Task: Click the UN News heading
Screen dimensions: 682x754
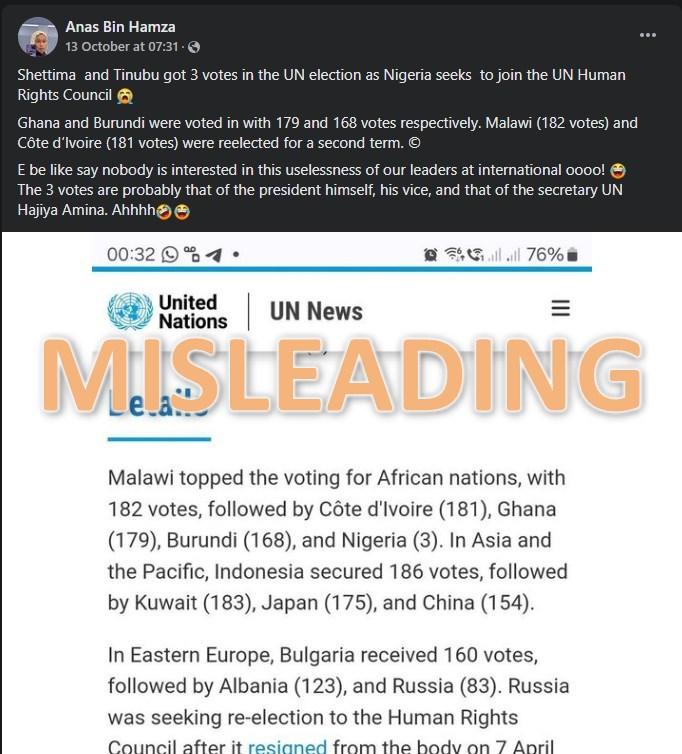Action: click(x=316, y=311)
